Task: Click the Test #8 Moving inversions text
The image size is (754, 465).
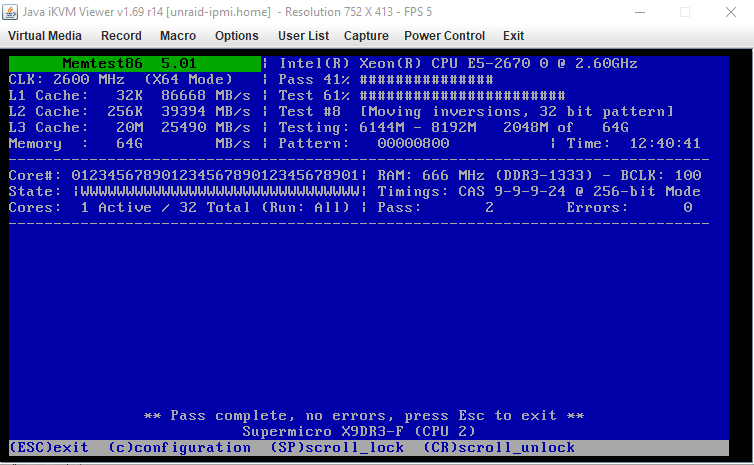Action: point(476,112)
